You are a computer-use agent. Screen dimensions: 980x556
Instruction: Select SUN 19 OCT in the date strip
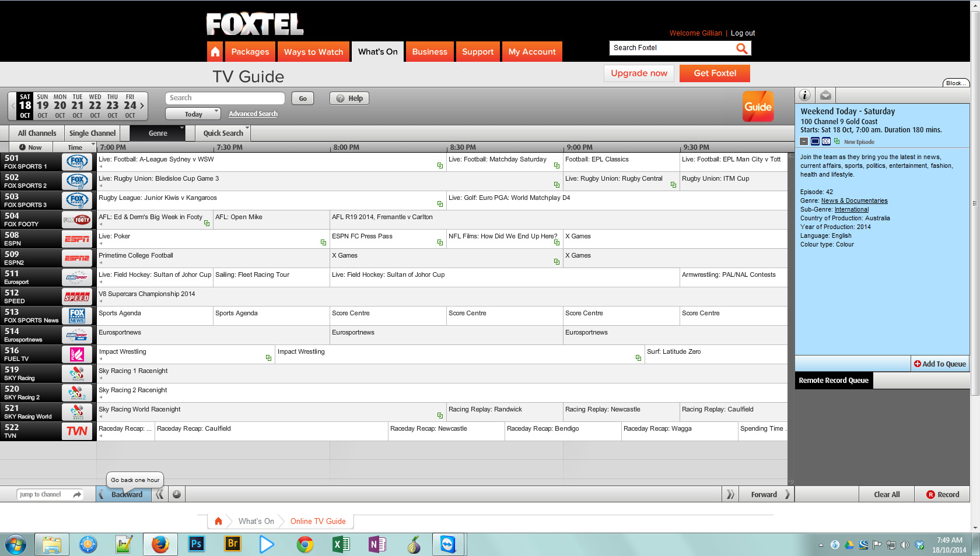click(43, 106)
